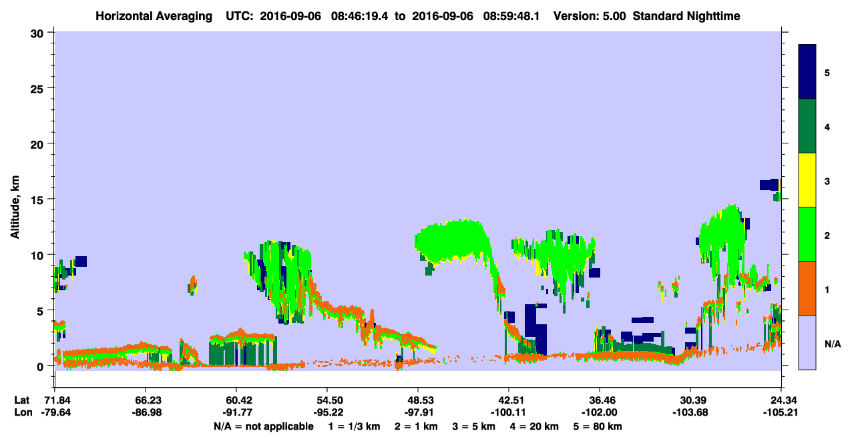Click the dark green color bar segment labeled 4
This screenshot has height=445, width=868.
click(807, 126)
